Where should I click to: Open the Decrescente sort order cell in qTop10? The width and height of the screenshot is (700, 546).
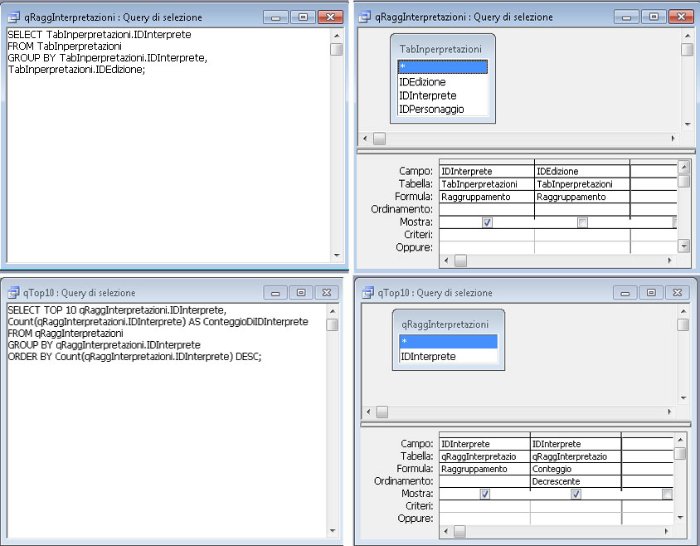(575, 481)
